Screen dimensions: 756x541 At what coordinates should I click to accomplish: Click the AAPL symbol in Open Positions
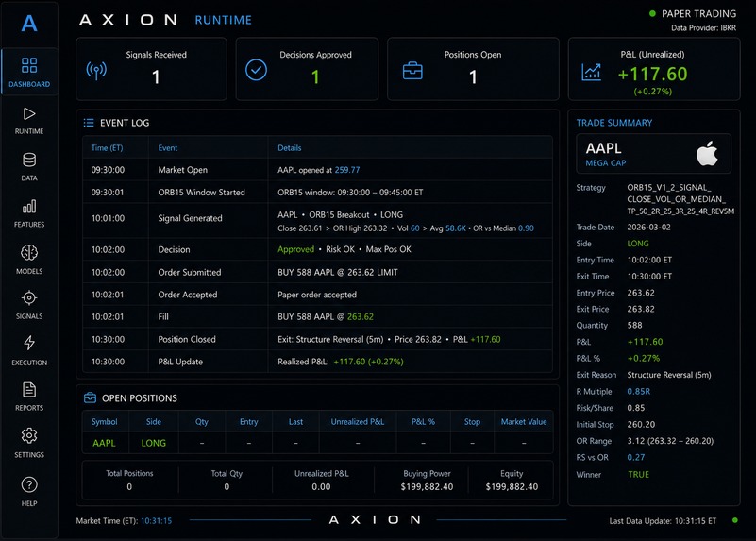point(104,443)
